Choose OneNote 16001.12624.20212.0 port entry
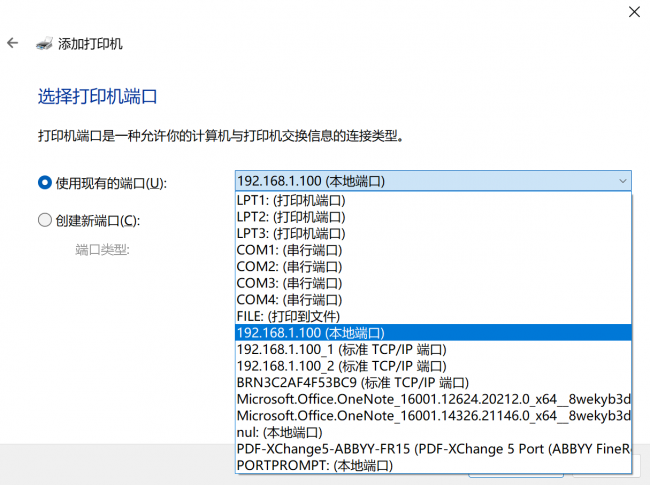 (x=433, y=399)
